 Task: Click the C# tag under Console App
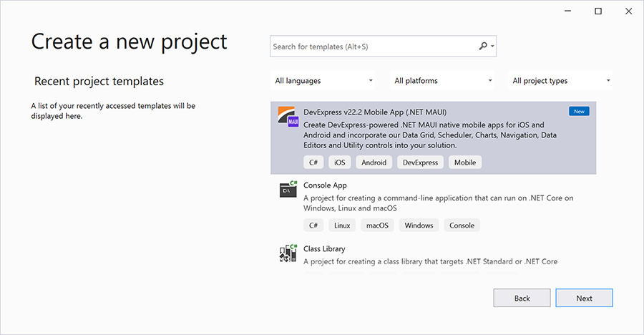click(x=313, y=225)
